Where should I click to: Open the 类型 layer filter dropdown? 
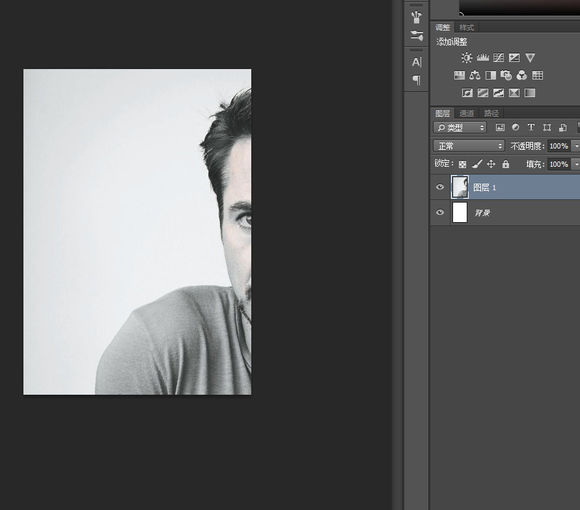point(460,128)
